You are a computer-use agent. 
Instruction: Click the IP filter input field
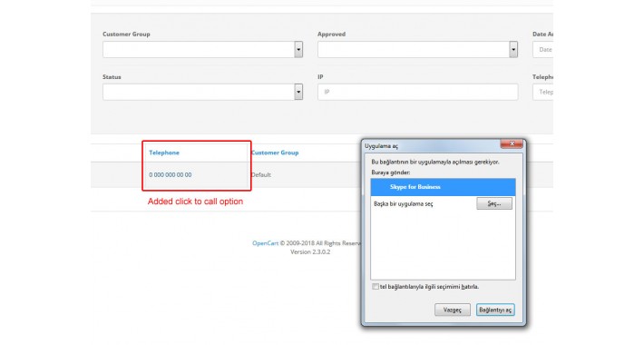417,92
